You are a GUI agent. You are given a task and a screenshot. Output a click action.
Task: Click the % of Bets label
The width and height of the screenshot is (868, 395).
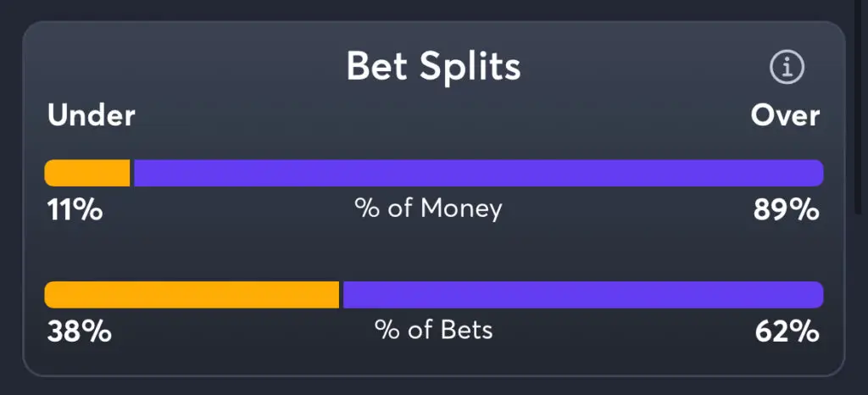tap(434, 330)
